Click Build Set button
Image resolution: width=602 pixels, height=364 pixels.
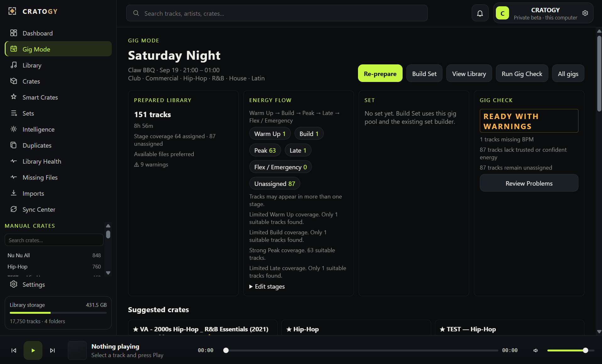pyautogui.click(x=424, y=73)
